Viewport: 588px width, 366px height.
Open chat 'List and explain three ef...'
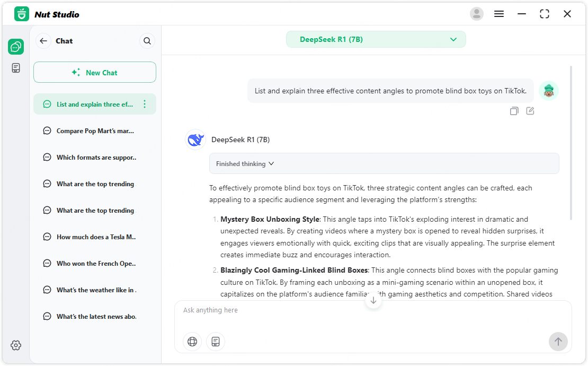(95, 104)
